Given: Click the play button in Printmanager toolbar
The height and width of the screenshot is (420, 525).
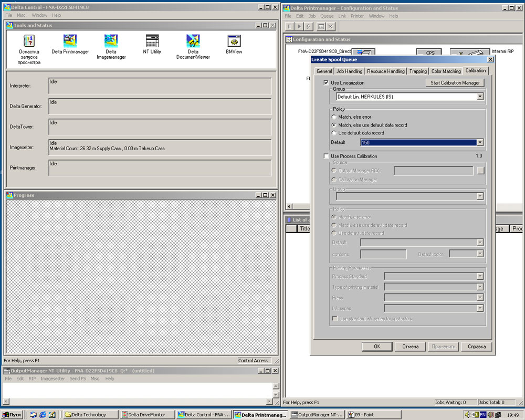Looking at the screenshot, I should pyautogui.click(x=299, y=26).
